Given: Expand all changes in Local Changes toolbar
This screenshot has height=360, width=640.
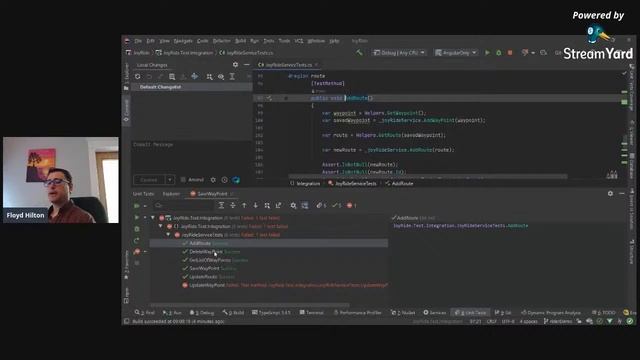Looking at the screenshot, I should coord(232,76).
